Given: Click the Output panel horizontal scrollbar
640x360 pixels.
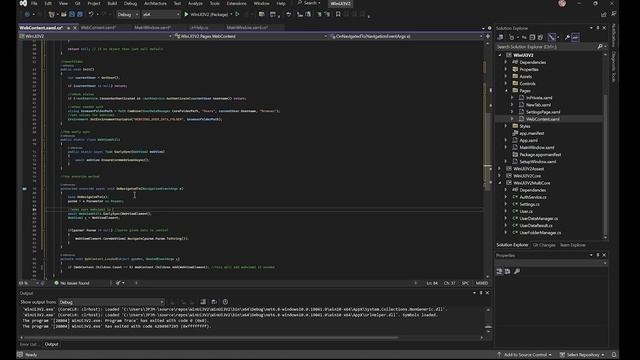Looking at the screenshot, I should 211,338.
